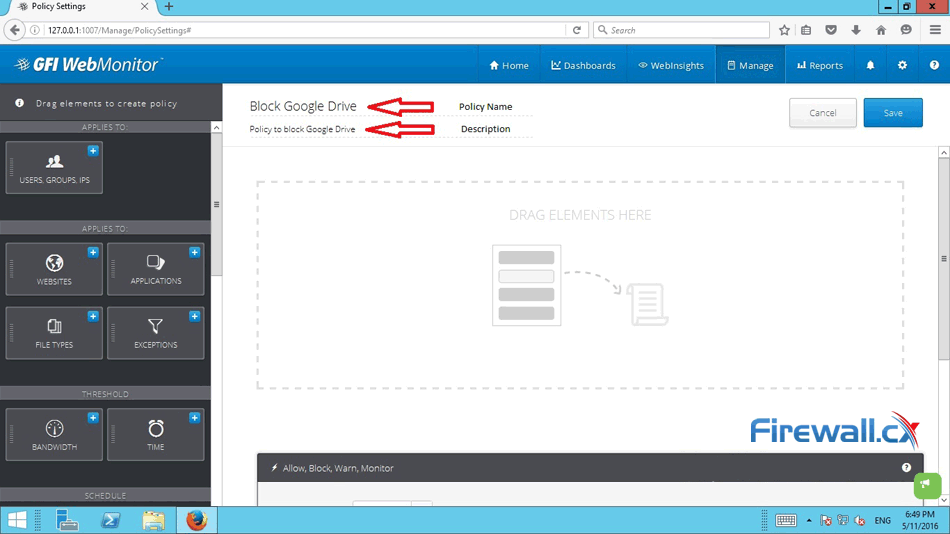Edit the Block Google Drive policy name
The height and width of the screenshot is (534, 950).
pyautogui.click(x=303, y=106)
